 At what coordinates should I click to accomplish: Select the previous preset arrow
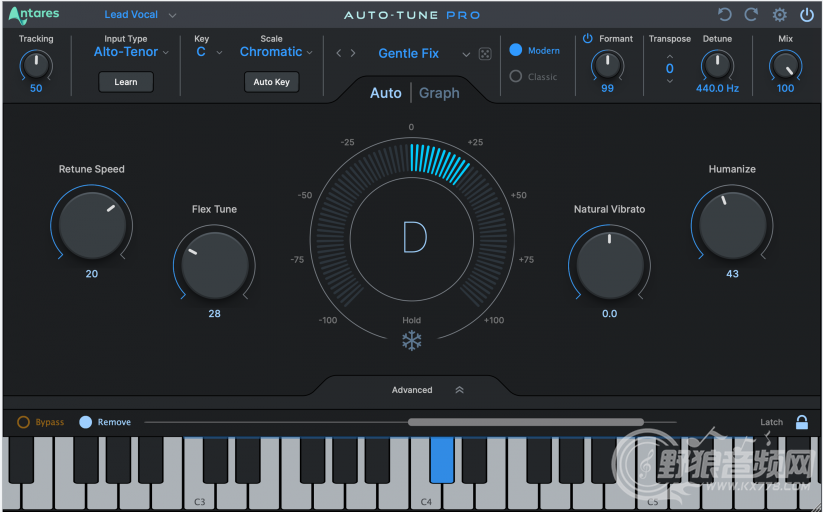pyautogui.click(x=339, y=53)
